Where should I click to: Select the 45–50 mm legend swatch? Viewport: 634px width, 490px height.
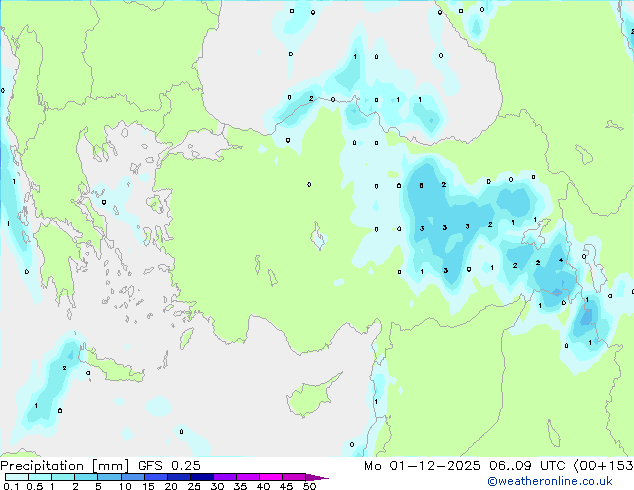294,477
